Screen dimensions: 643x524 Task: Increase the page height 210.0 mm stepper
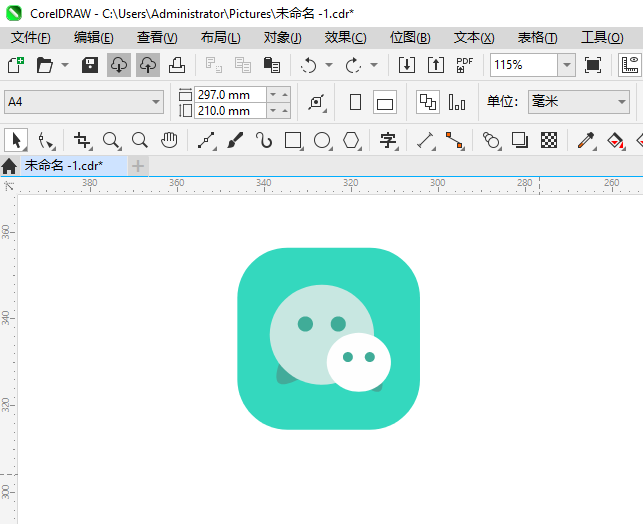pyautogui.click(x=285, y=111)
